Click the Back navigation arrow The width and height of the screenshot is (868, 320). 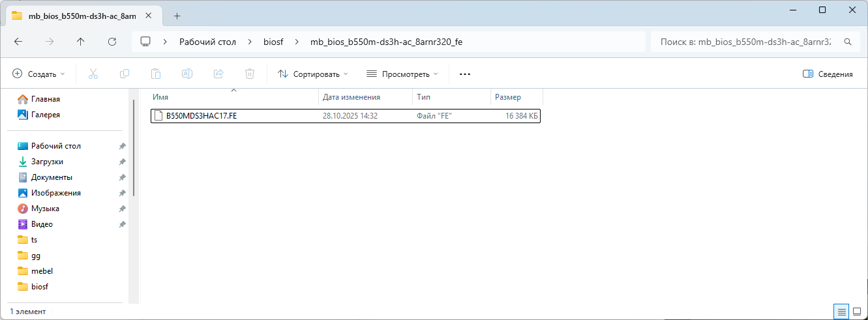coord(18,42)
